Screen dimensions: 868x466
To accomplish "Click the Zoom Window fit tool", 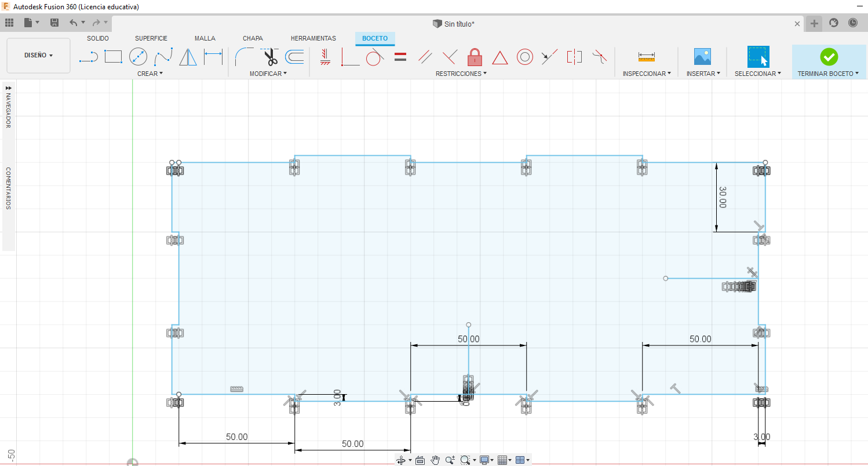I will [x=465, y=460].
